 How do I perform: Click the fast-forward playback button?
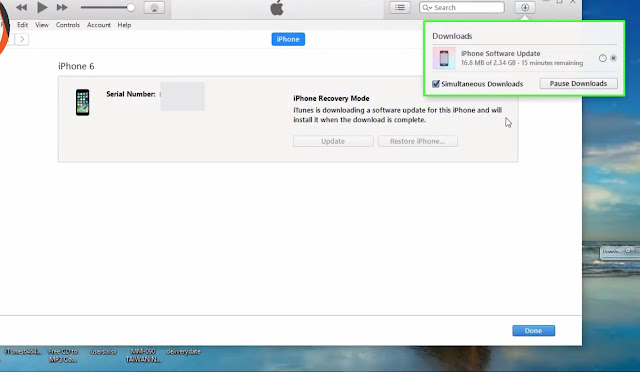pyautogui.click(x=62, y=7)
